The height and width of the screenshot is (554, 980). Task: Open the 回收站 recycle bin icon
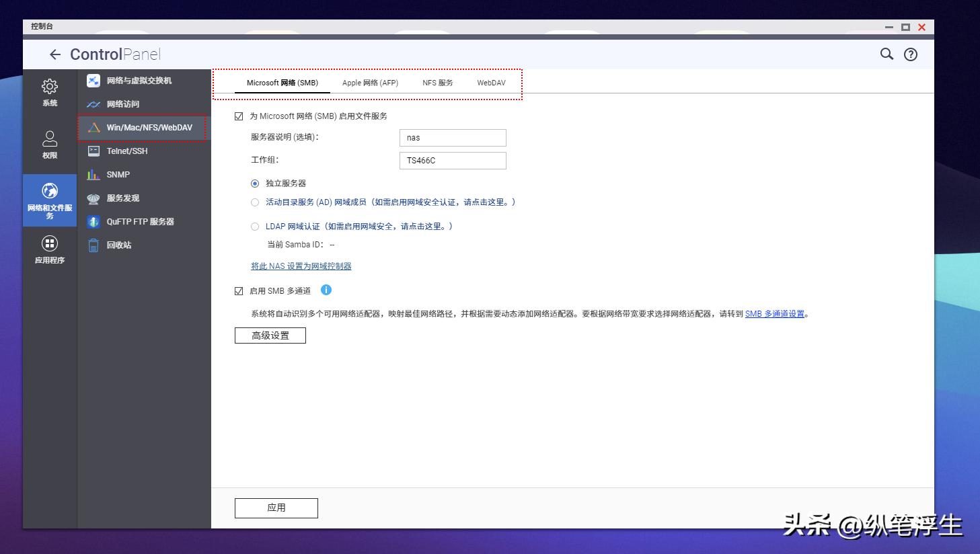(93, 245)
